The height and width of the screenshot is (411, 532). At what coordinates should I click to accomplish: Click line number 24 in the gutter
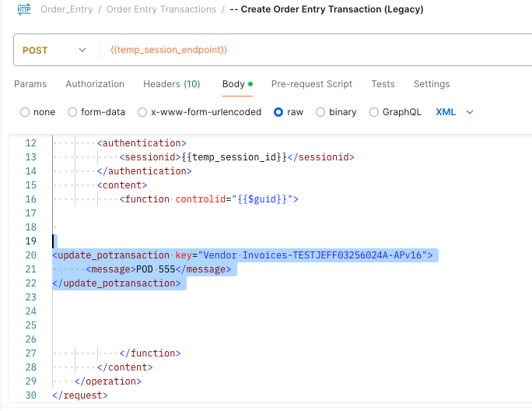[x=30, y=311]
